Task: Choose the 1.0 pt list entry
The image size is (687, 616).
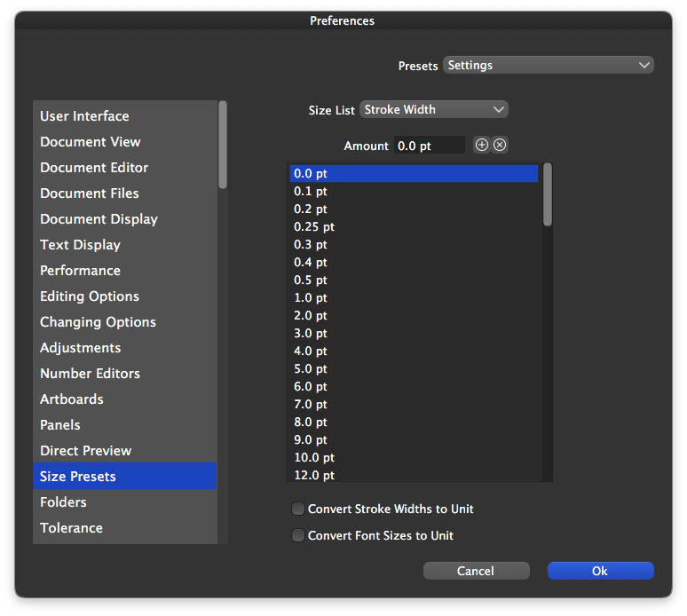Action: pyautogui.click(x=311, y=298)
